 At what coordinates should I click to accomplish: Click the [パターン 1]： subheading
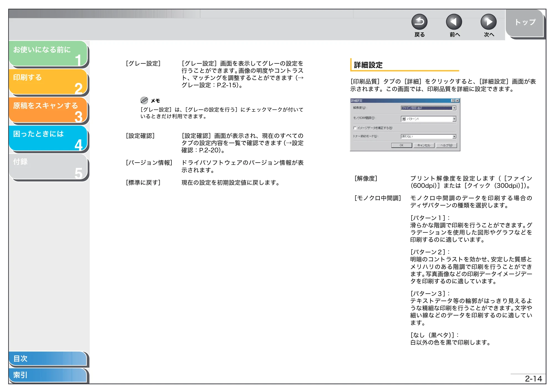(x=430, y=218)
